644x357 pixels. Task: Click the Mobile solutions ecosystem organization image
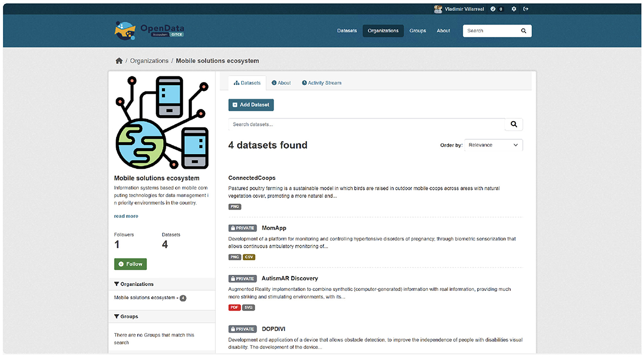click(x=162, y=123)
